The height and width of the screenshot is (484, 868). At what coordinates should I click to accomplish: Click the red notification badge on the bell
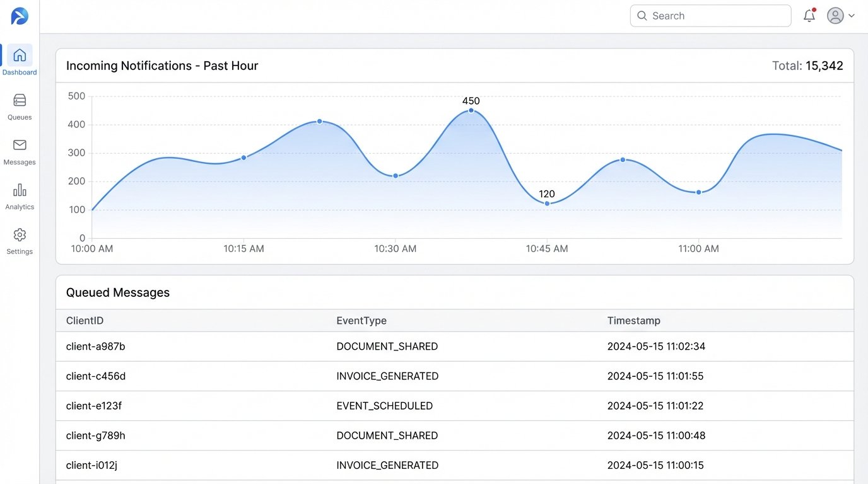(x=814, y=9)
